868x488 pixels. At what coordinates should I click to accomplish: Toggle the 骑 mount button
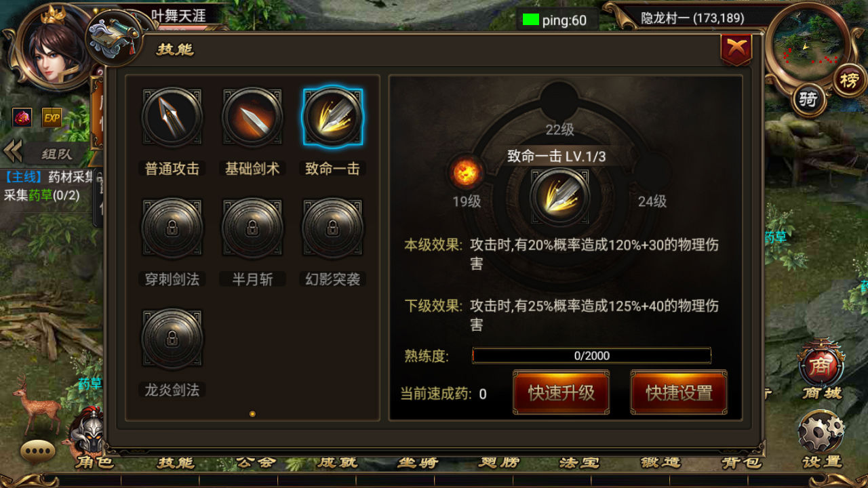click(808, 100)
